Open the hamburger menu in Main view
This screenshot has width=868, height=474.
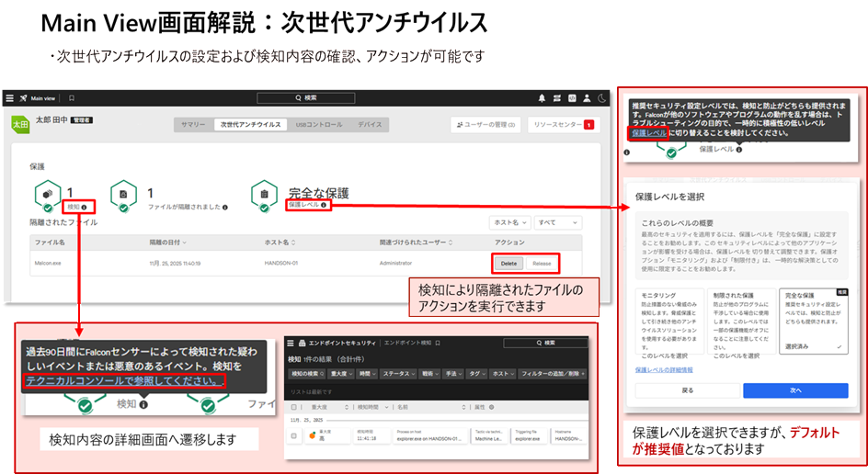click(11, 97)
